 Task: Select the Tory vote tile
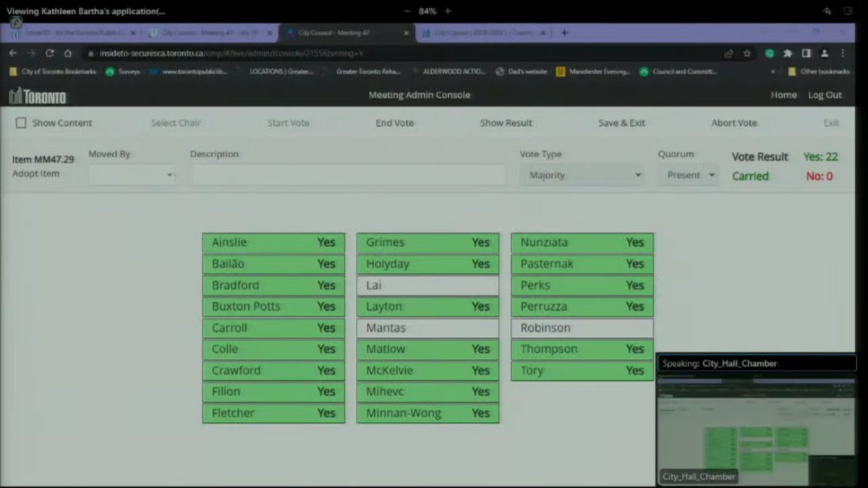coord(582,371)
